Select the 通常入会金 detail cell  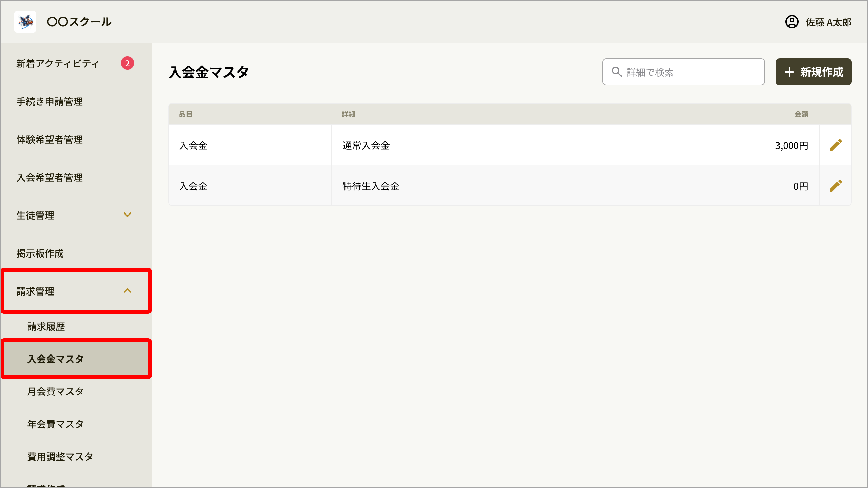[x=521, y=145]
